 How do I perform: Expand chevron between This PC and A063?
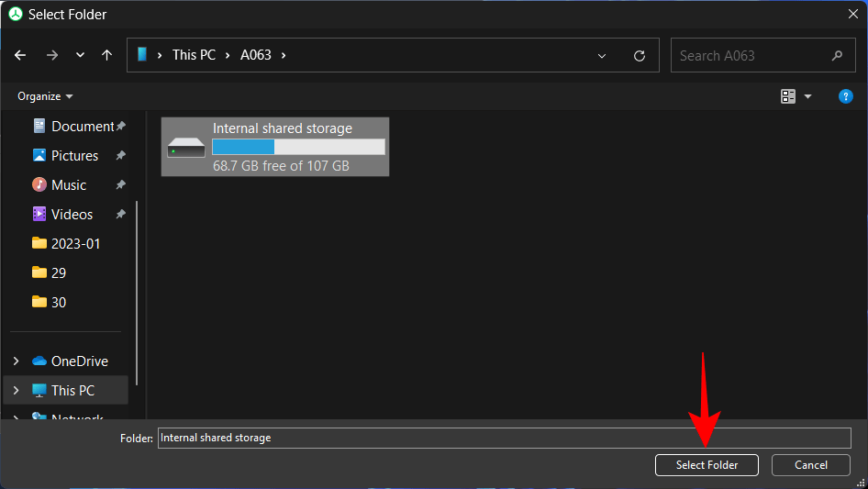point(228,55)
